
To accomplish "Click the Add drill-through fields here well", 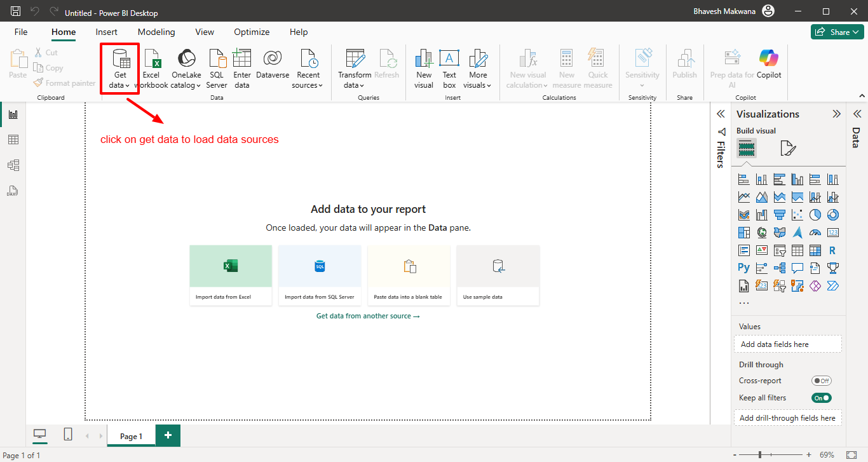I will (788, 418).
